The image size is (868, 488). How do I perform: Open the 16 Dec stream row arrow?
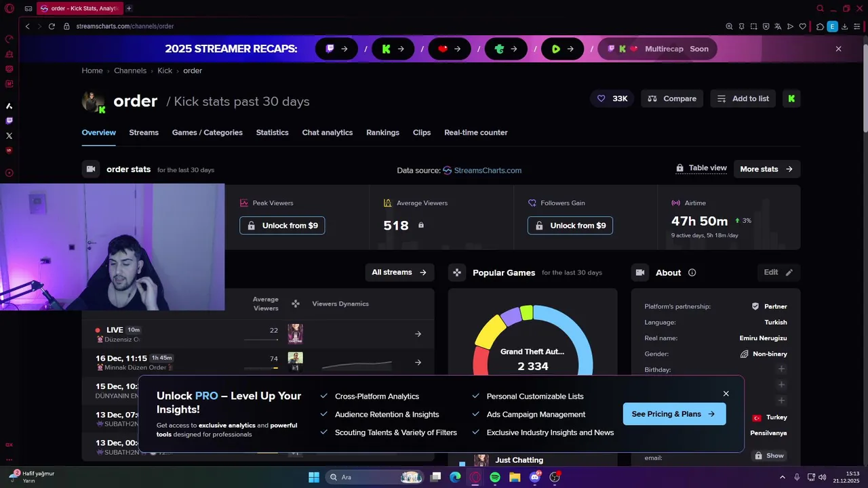pos(418,363)
